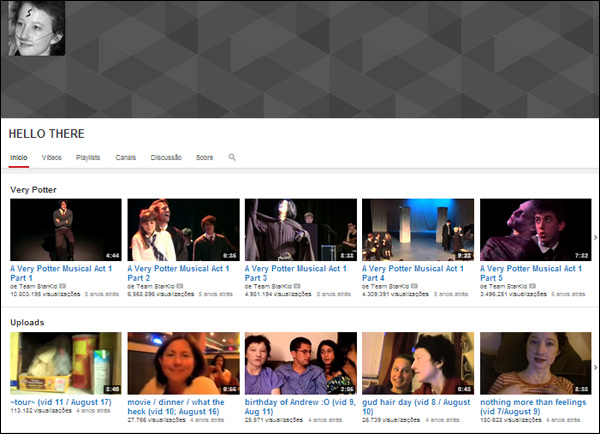Click the HELLO THERE channel name

(x=47, y=134)
